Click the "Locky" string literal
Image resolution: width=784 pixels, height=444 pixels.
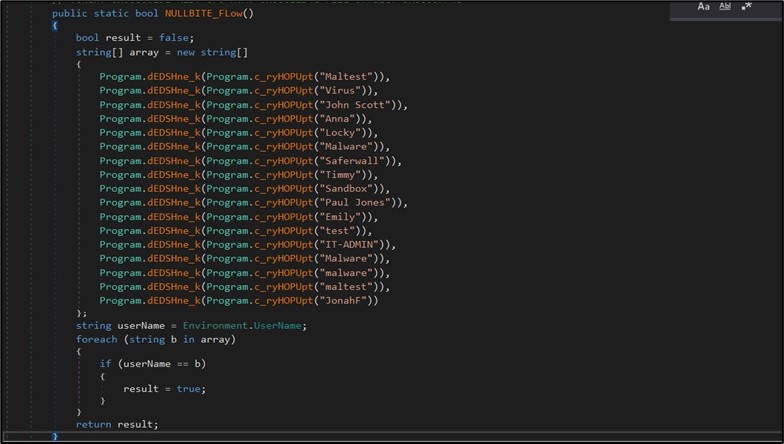pyautogui.click(x=342, y=132)
